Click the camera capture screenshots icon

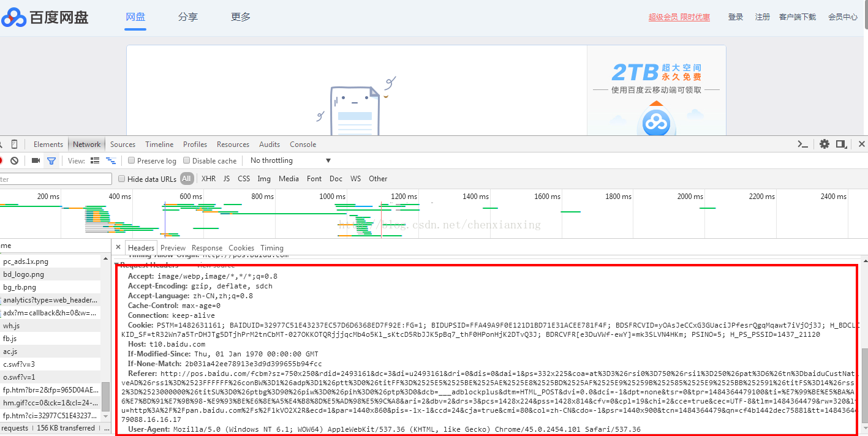click(36, 160)
